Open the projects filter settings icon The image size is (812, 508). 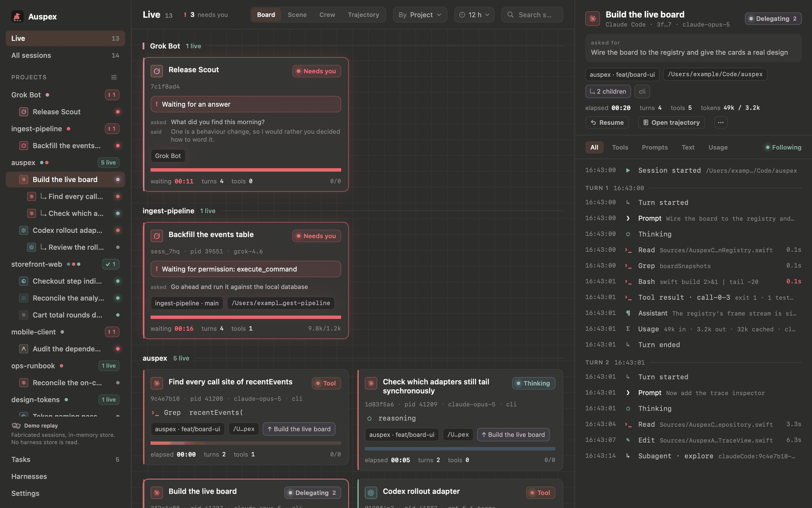click(114, 77)
